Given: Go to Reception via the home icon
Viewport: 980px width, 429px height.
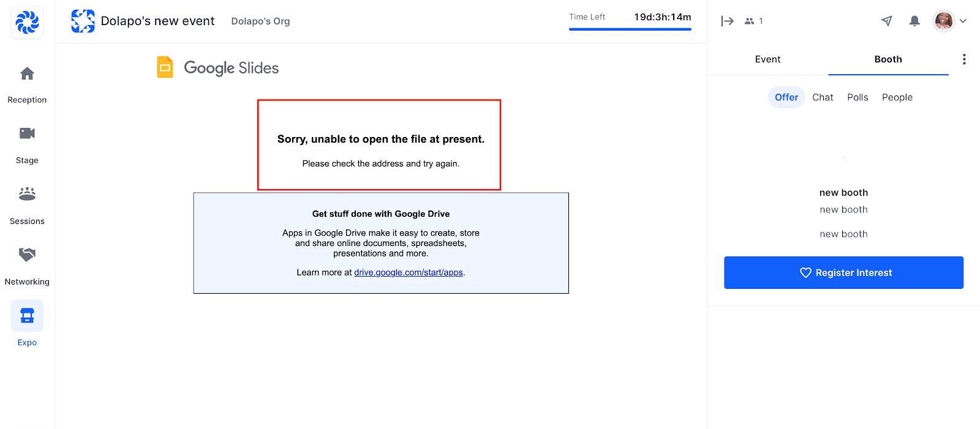Looking at the screenshot, I should (27, 74).
